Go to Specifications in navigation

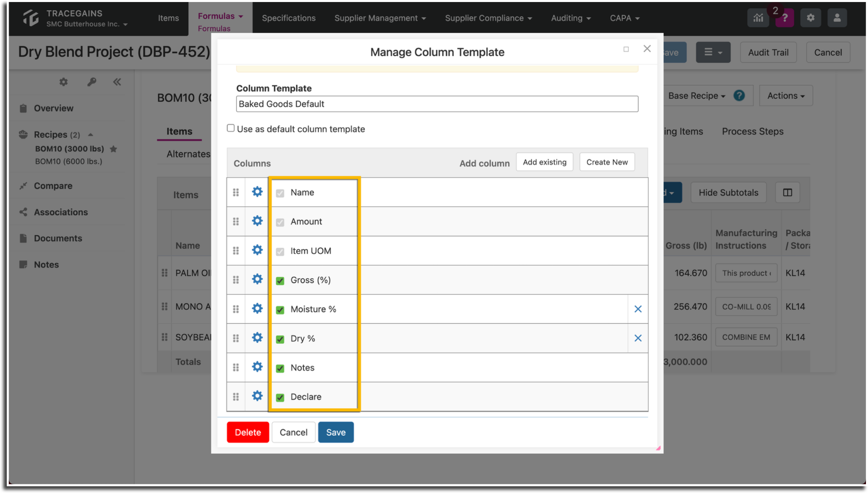tap(288, 18)
